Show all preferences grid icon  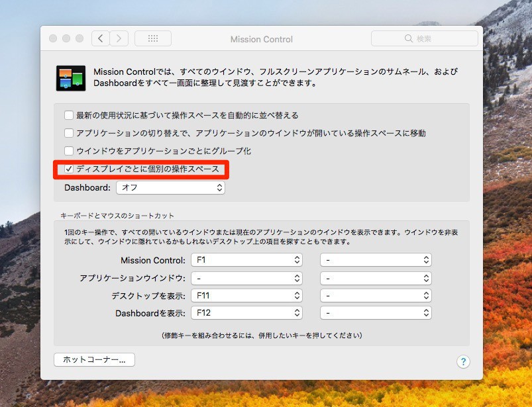(152, 38)
